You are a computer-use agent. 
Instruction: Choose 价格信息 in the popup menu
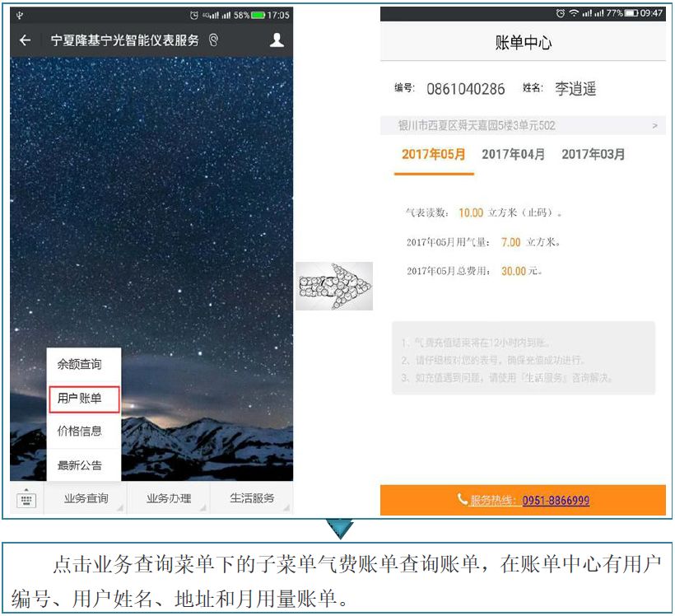point(80,432)
